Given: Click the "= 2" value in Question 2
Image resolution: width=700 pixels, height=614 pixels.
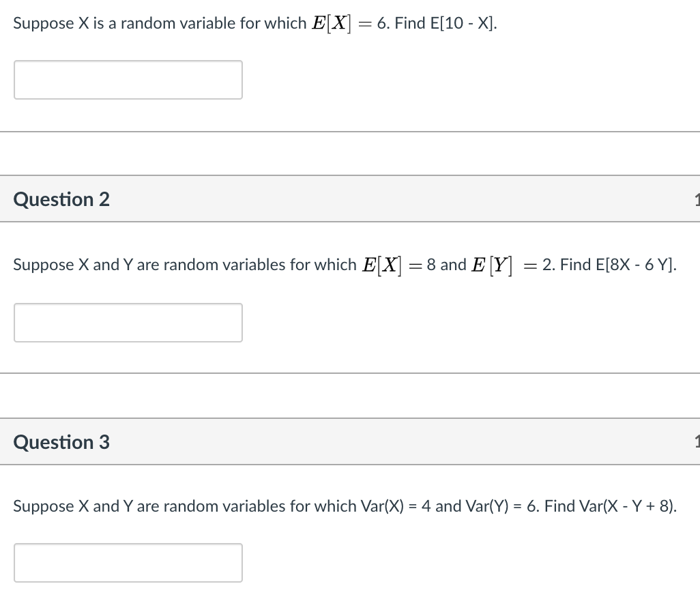Looking at the screenshot, I should click(539, 265).
